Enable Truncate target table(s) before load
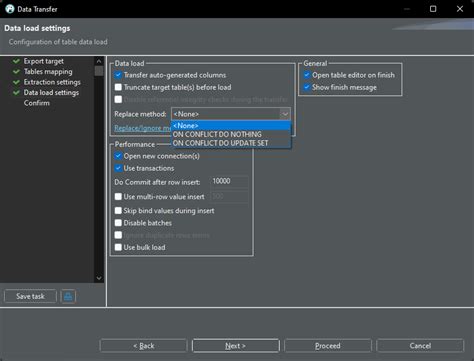This screenshot has width=474, height=361. [118, 87]
